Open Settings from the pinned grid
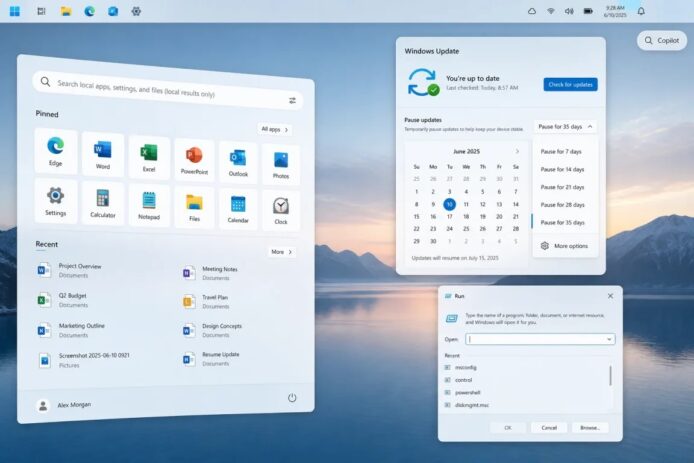 (55, 201)
